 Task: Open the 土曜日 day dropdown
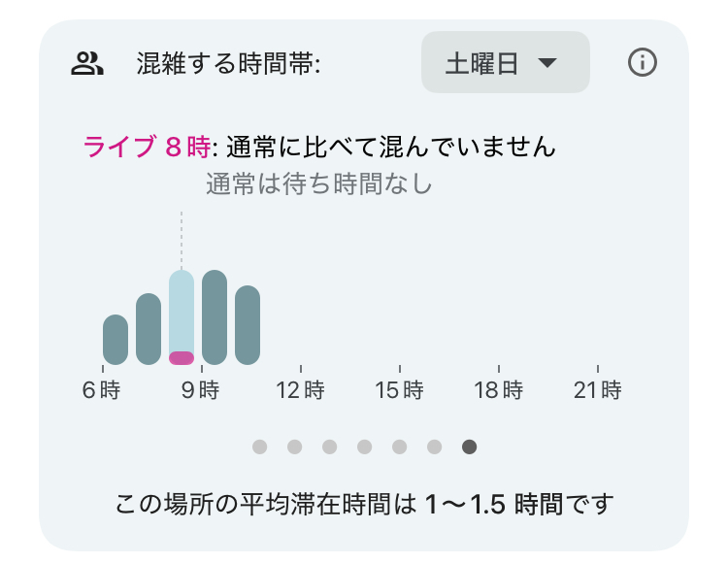(x=505, y=63)
